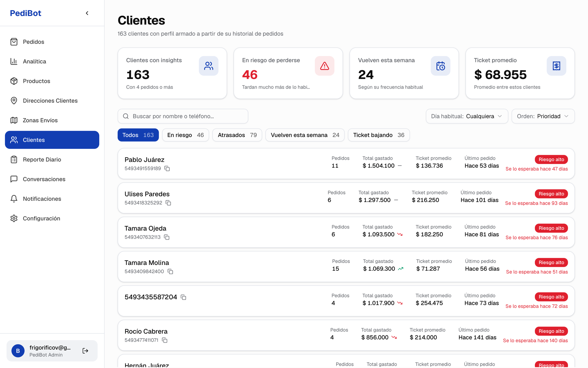588x368 pixels.
Task: Click the Analítica bar chart icon
Action: tap(14, 61)
